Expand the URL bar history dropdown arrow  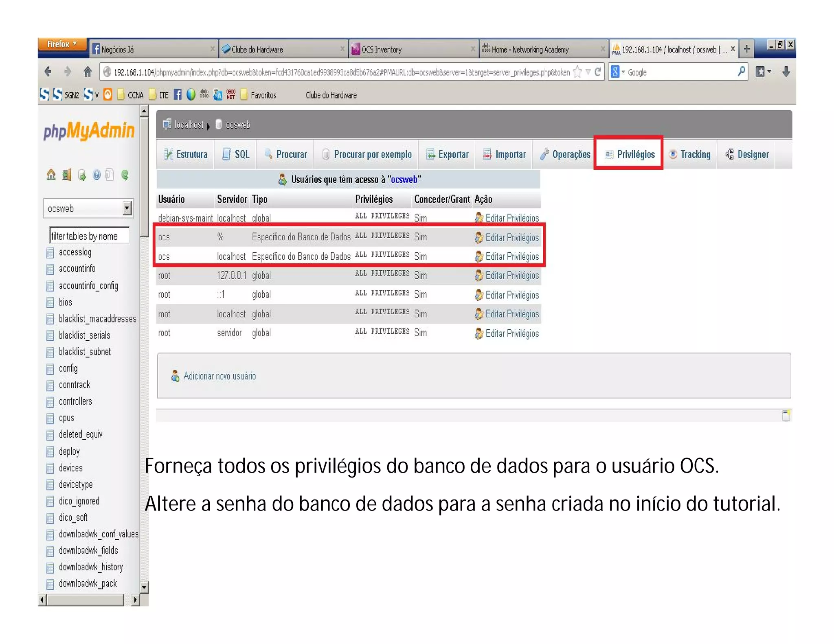click(588, 72)
